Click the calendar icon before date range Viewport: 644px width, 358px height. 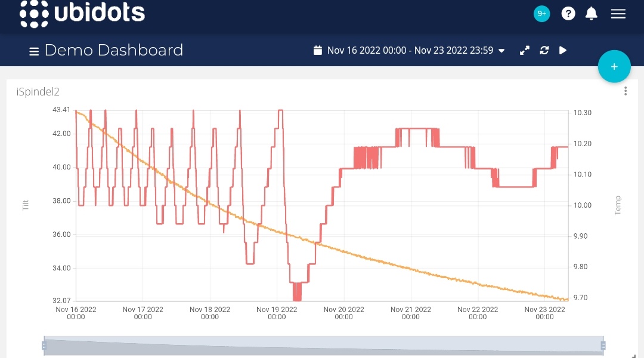318,51
